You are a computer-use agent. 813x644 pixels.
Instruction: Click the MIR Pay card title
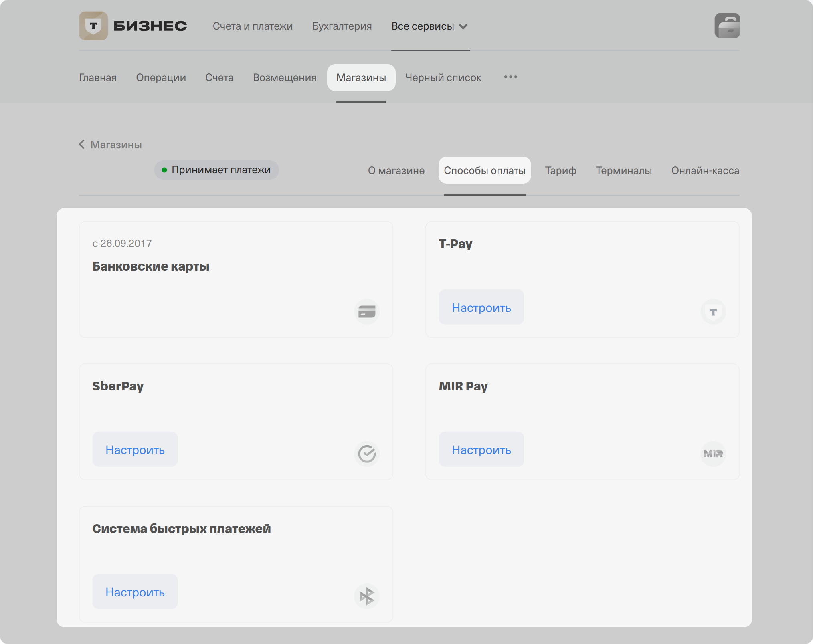tap(463, 386)
